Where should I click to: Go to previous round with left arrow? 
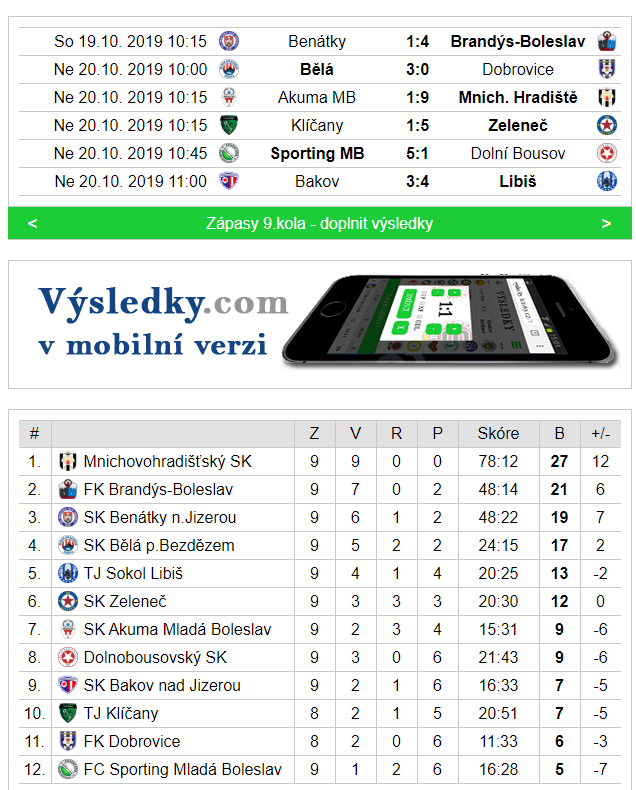(32, 223)
